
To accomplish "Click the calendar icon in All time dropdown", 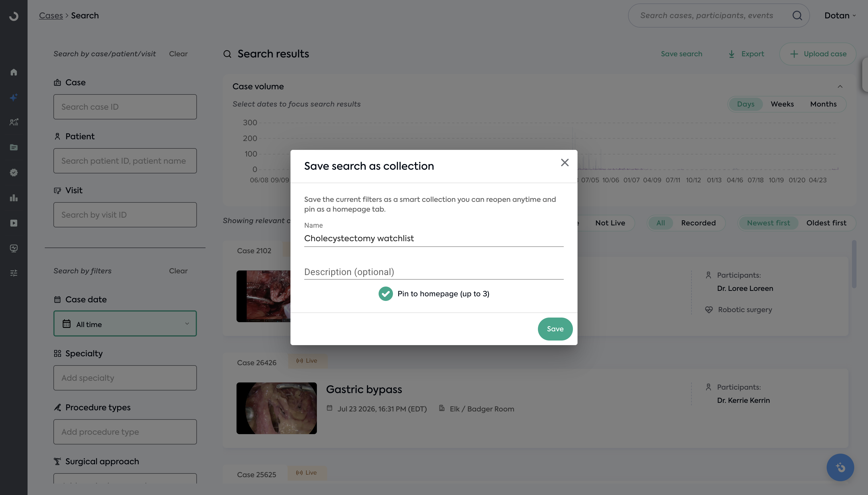I will tap(67, 324).
